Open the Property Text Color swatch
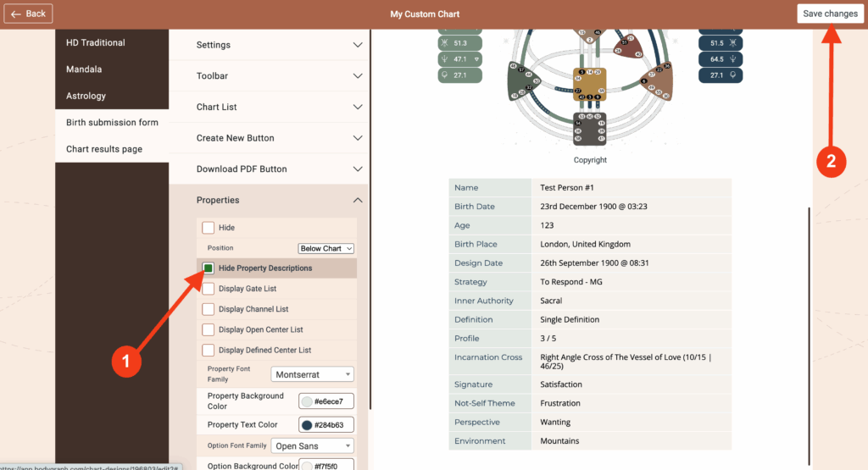 (307, 425)
